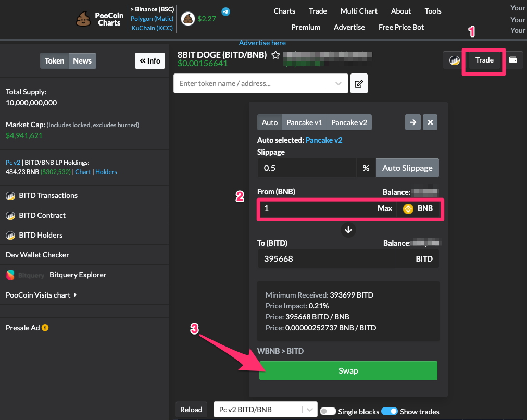The height and width of the screenshot is (420, 527).
Task: Select Pancake v2 exchange option
Action: [x=349, y=122]
